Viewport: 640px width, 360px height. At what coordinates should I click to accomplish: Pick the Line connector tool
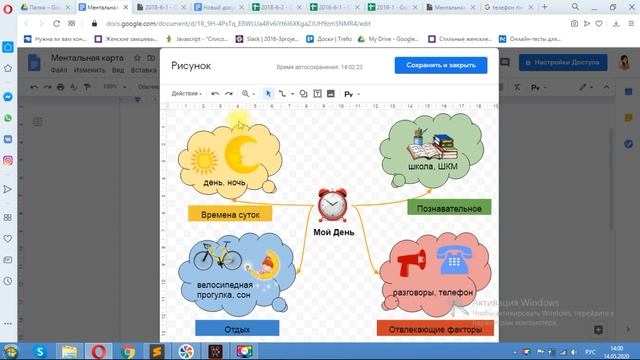(x=282, y=94)
